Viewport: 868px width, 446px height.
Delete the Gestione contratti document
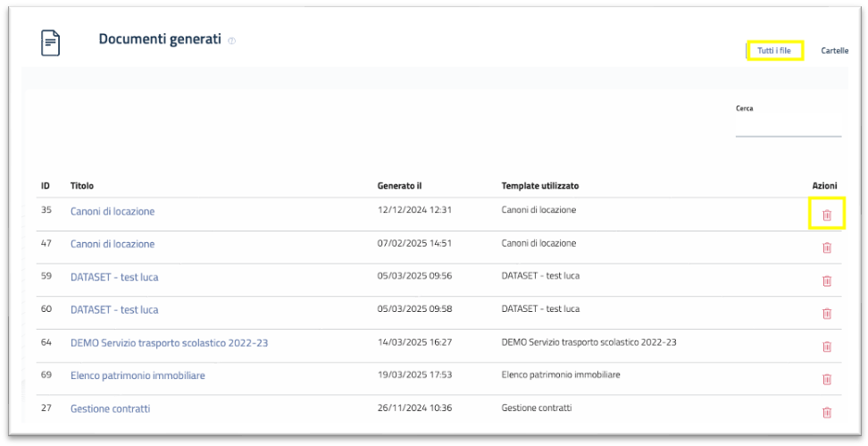point(826,412)
